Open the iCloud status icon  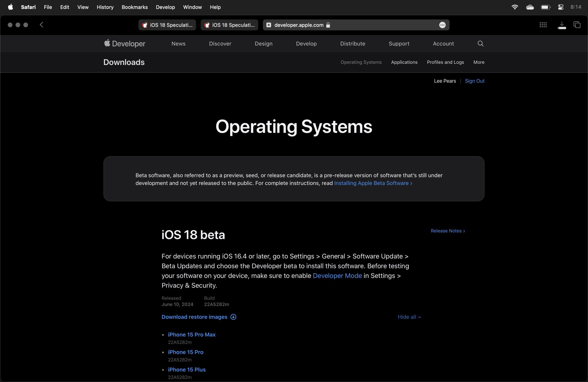530,7
